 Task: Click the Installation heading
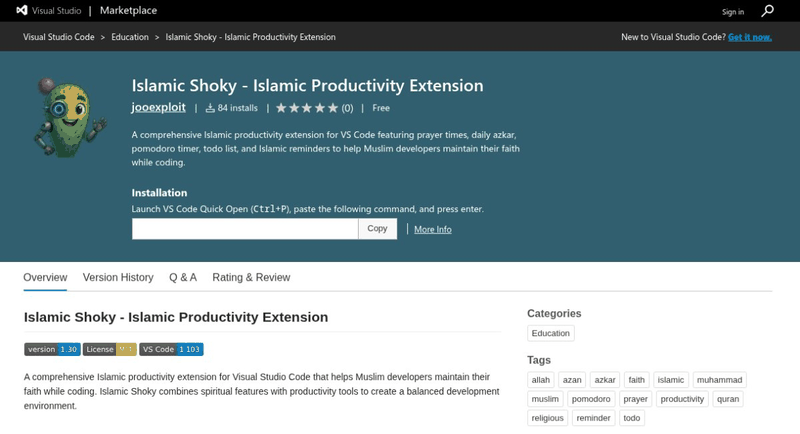tap(159, 193)
